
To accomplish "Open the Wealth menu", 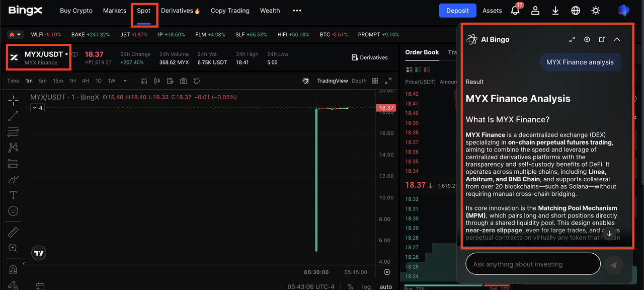I will tap(270, 11).
